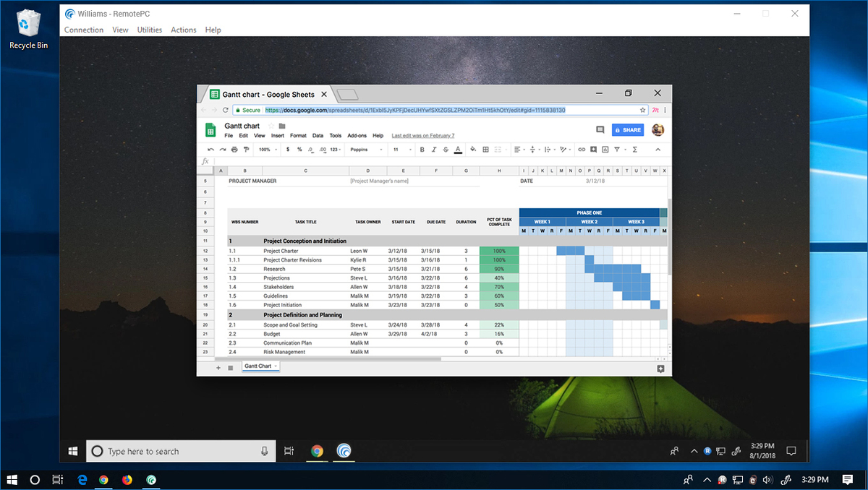Click the insert link icon

[x=582, y=150]
